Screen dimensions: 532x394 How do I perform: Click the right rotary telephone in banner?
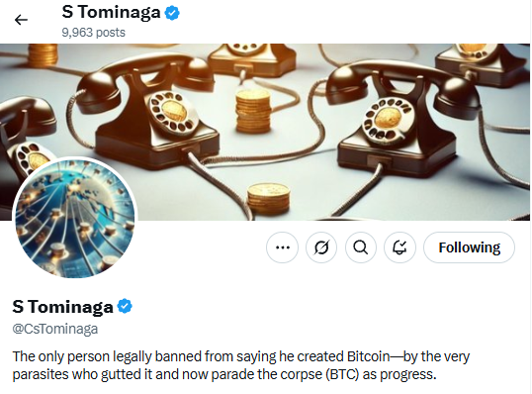pos(400,119)
